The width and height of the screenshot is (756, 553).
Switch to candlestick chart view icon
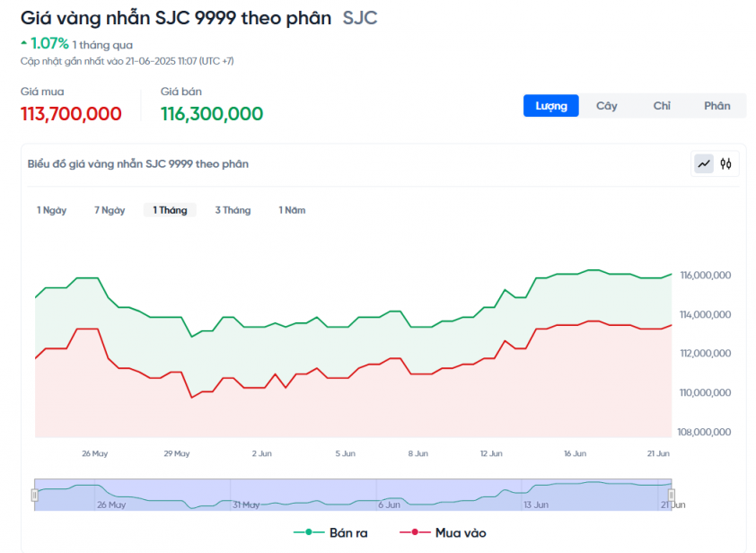pos(726,164)
